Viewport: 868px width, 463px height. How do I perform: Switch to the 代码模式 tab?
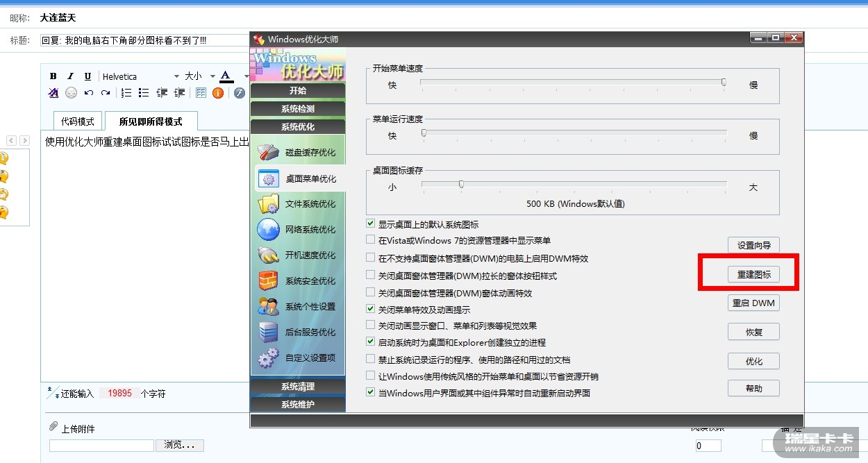78,121
